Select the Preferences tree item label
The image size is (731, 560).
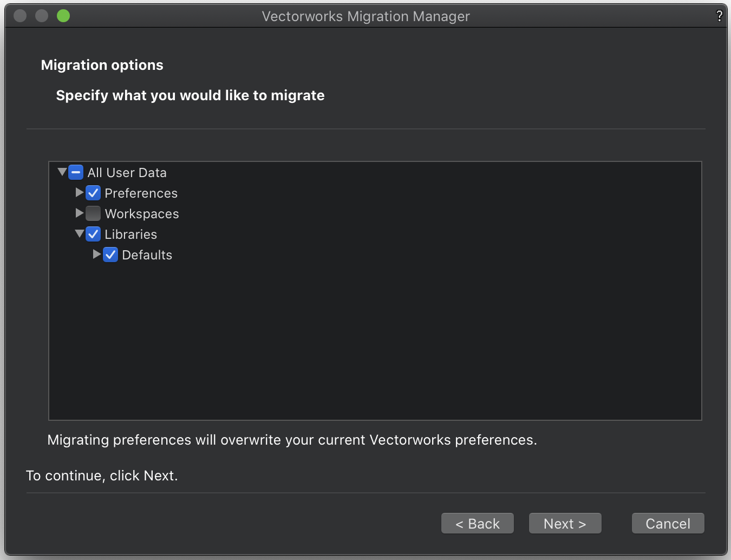point(141,193)
